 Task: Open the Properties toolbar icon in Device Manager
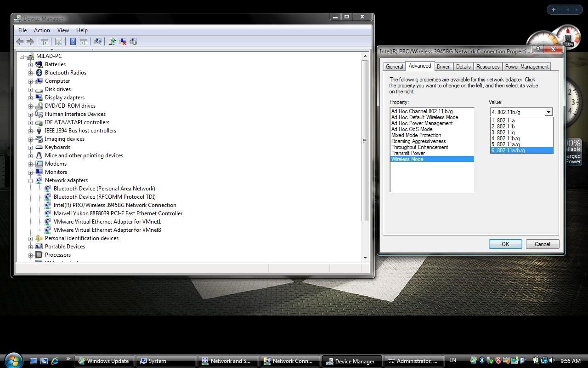pyautogui.click(x=58, y=42)
